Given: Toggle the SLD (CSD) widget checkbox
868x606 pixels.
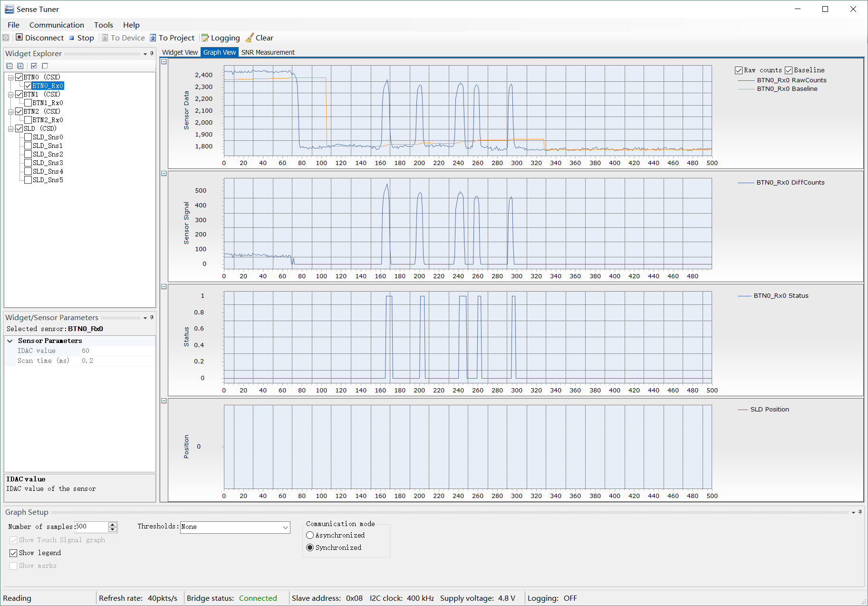Looking at the screenshot, I should [x=19, y=128].
